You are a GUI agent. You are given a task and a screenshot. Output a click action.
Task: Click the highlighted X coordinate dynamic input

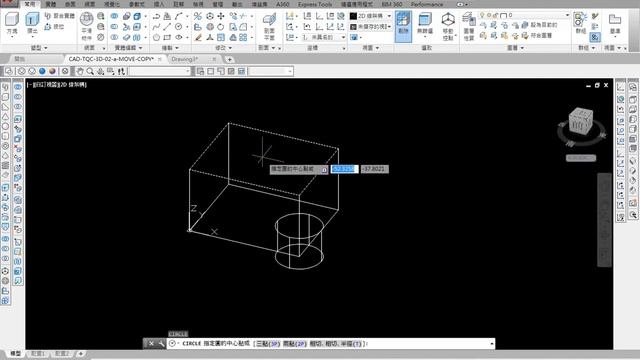pyautogui.click(x=344, y=169)
